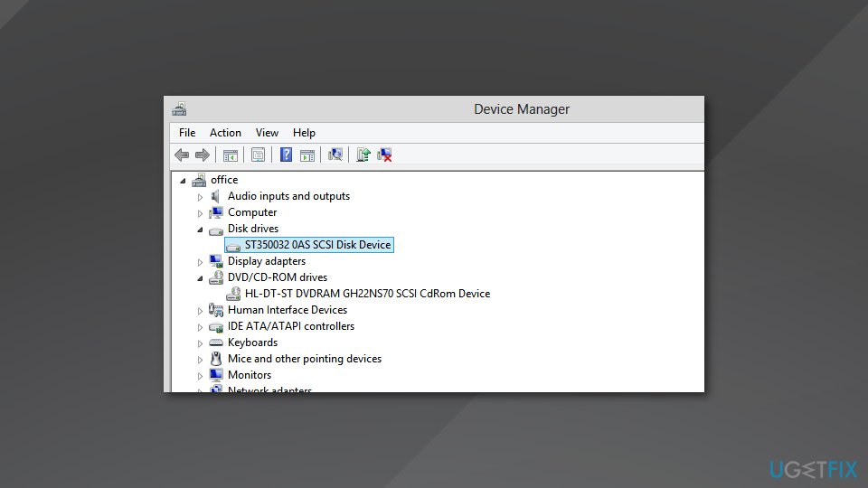Viewport: 868px width, 488px height.
Task: Expand the Monitors node
Action: pos(200,376)
